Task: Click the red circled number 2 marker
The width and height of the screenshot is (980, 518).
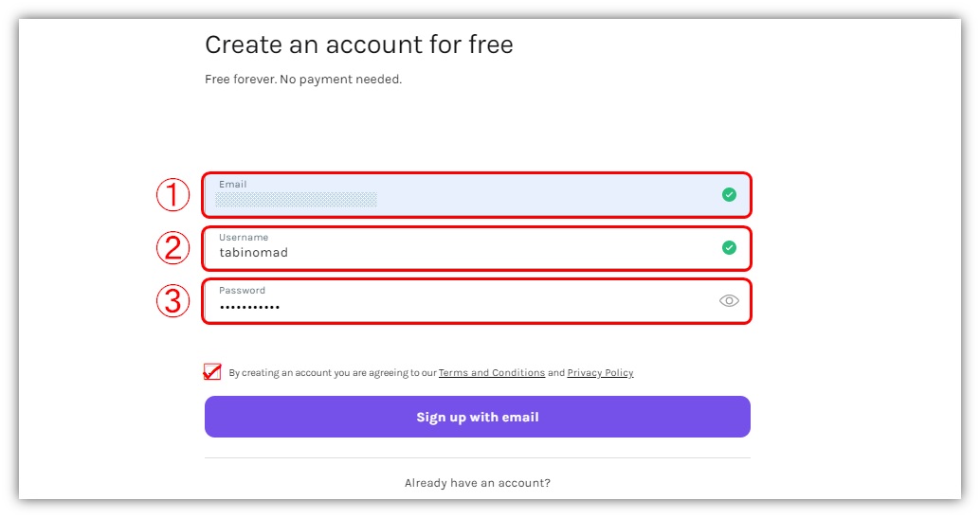Action: (173, 247)
